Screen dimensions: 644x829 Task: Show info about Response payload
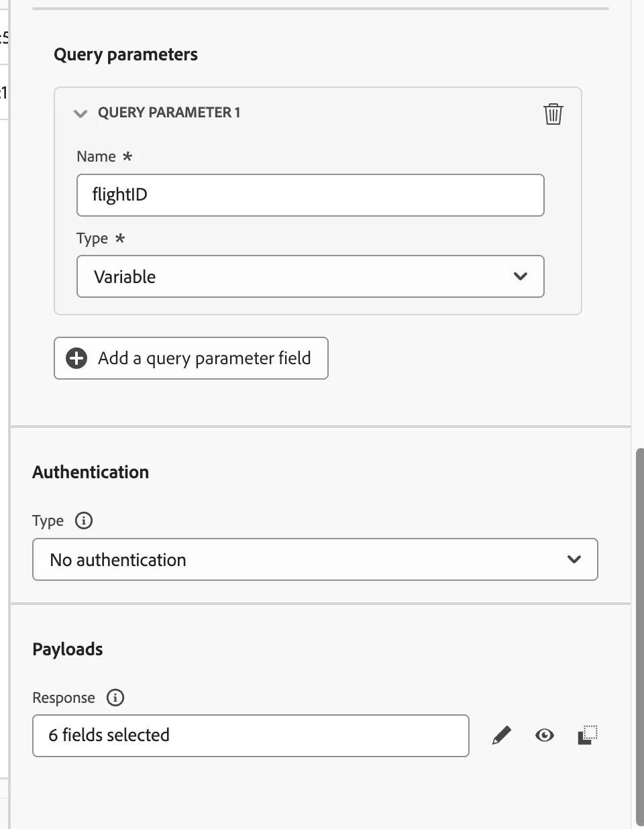(x=115, y=698)
